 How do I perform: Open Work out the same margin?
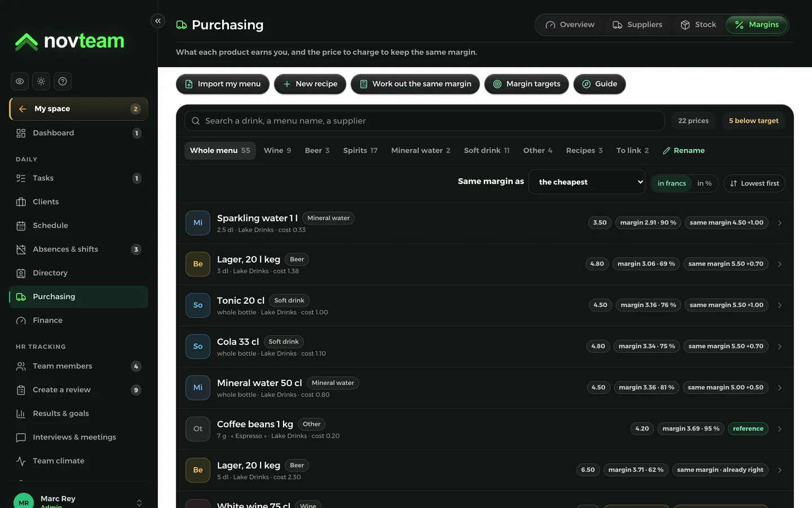(x=415, y=84)
